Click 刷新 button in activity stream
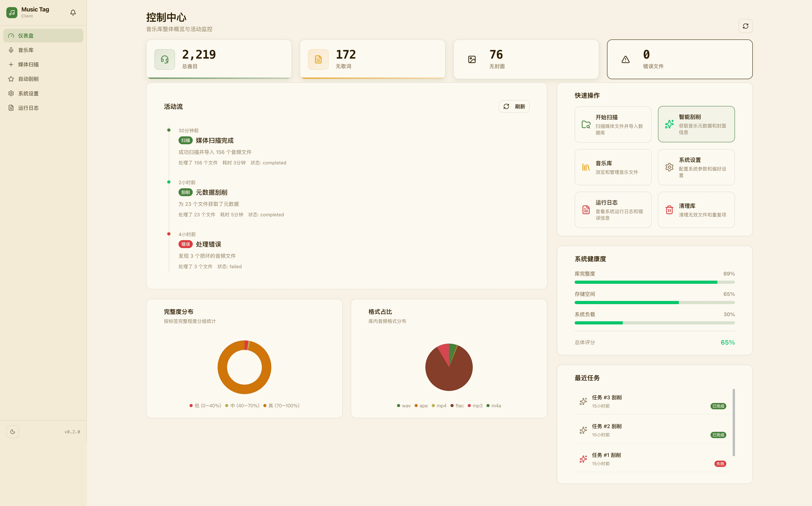The width and height of the screenshot is (812, 506). tap(514, 106)
